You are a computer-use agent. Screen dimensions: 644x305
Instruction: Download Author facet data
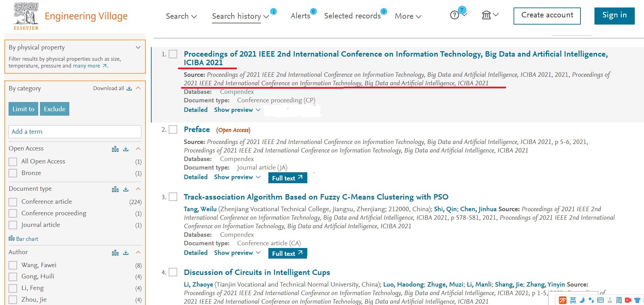click(126, 252)
